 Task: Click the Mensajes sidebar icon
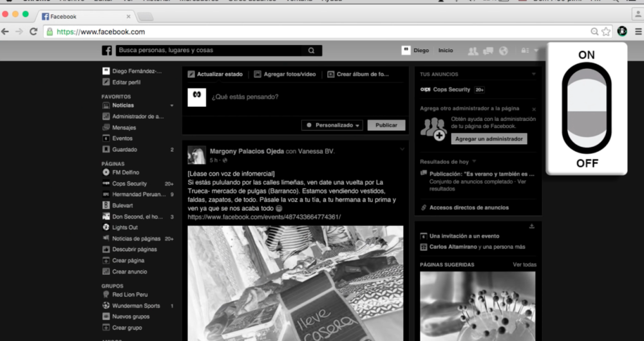(x=106, y=127)
